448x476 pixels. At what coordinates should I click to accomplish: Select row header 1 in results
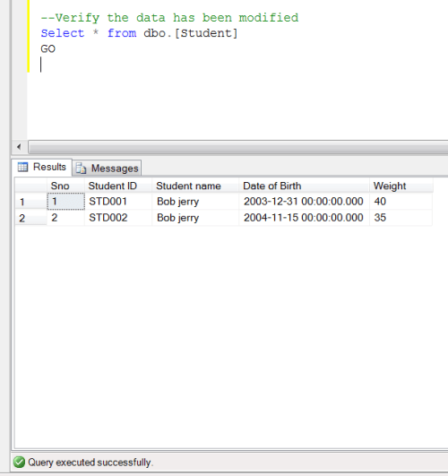pos(31,202)
